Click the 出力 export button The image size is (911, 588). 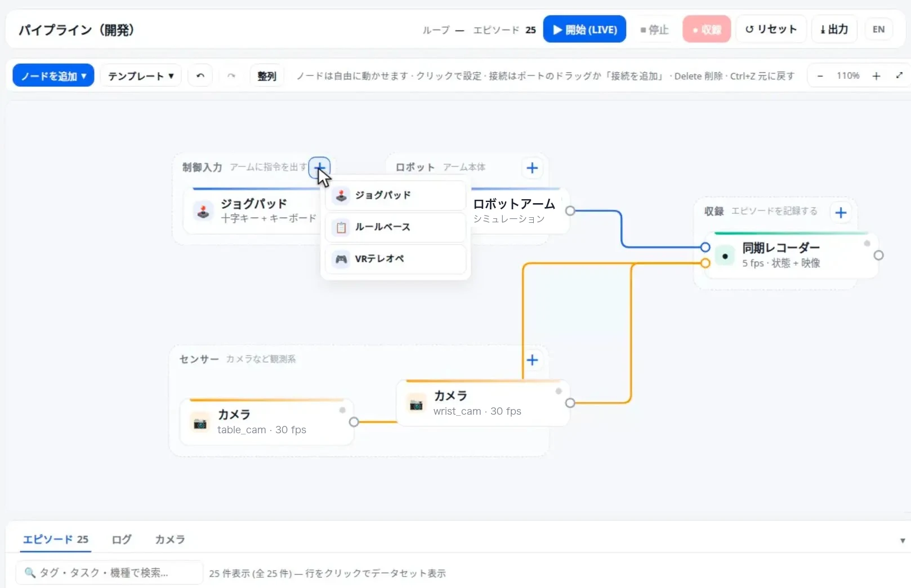[834, 29]
